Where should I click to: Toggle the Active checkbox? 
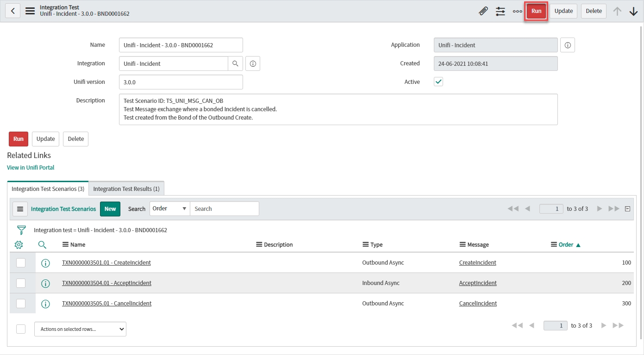438,82
